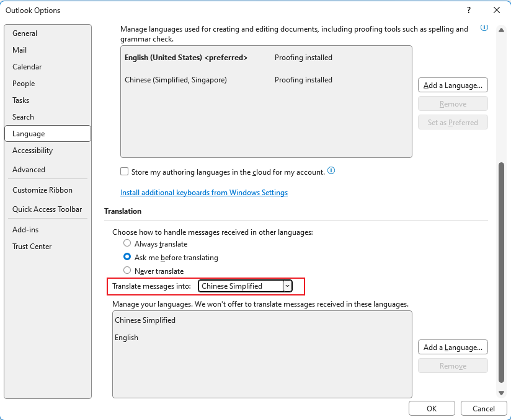511x420 pixels.
Task: Select Chinese (Simplified, Singapore) in authoring list
Action: click(x=176, y=80)
